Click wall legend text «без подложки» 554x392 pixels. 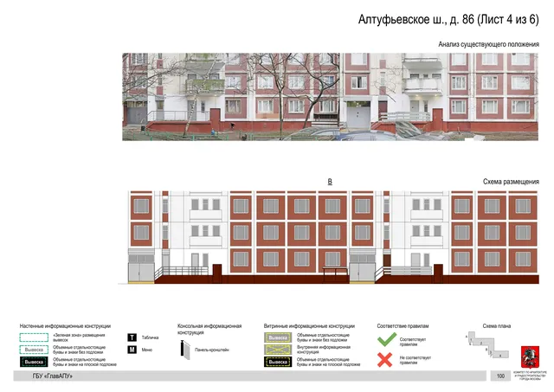tap(79, 350)
